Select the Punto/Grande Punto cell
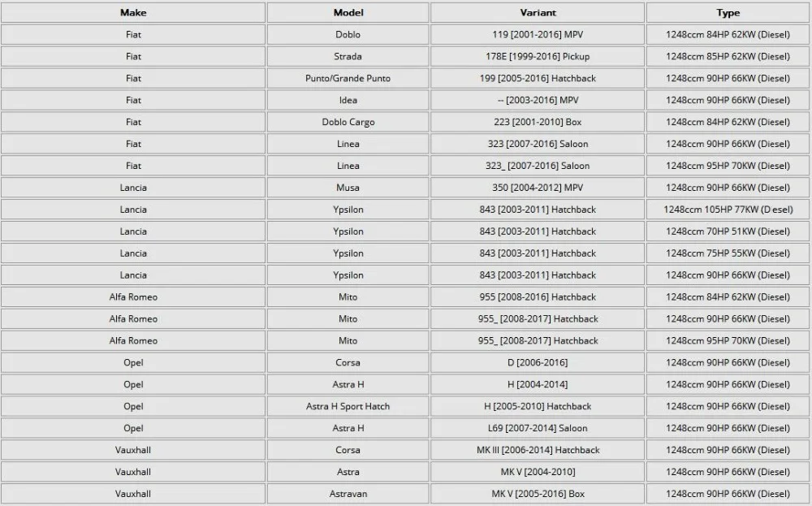812x506 pixels. pos(348,78)
